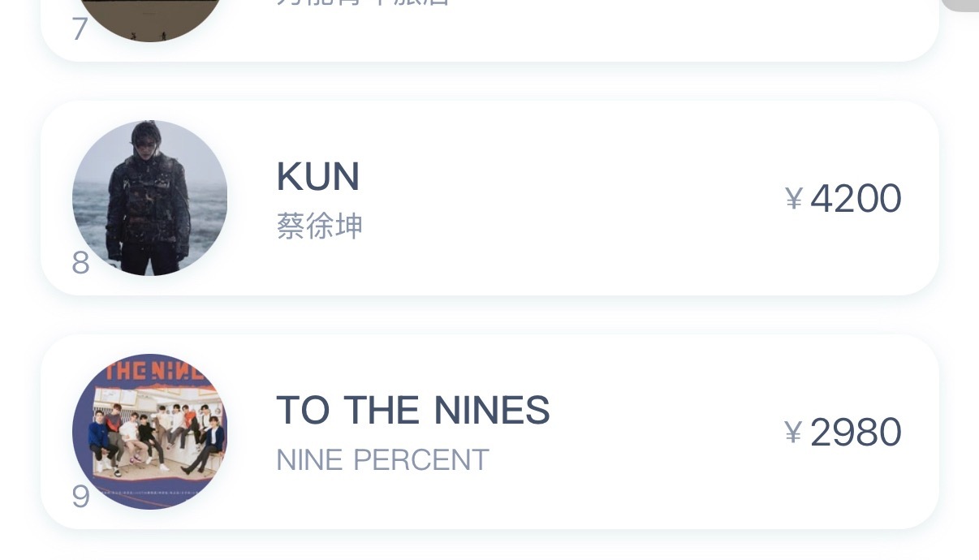This screenshot has height=560, width=979.
Task: Click blank area between TO THE NINES and ¥2980
Action: click(x=666, y=432)
